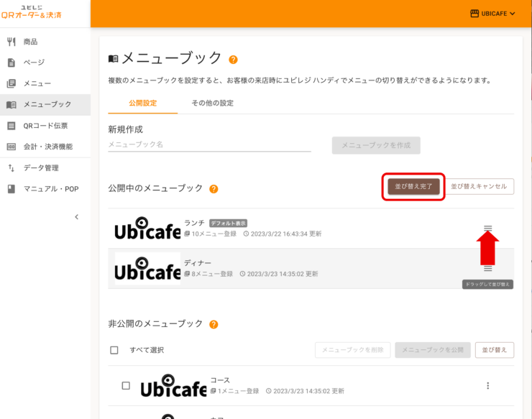Click the ディナー row drag handle

click(488, 269)
